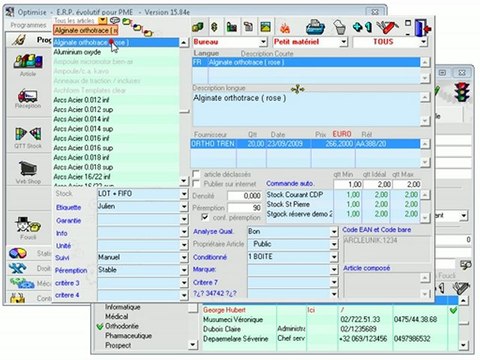The image size is (480, 360).
Task: Select 'Orthodontie' in the back window list
Action: (x=122, y=326)
